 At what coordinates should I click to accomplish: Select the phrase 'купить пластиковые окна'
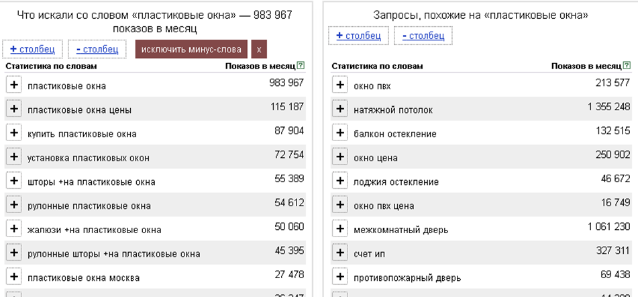[x=82, y=134]
